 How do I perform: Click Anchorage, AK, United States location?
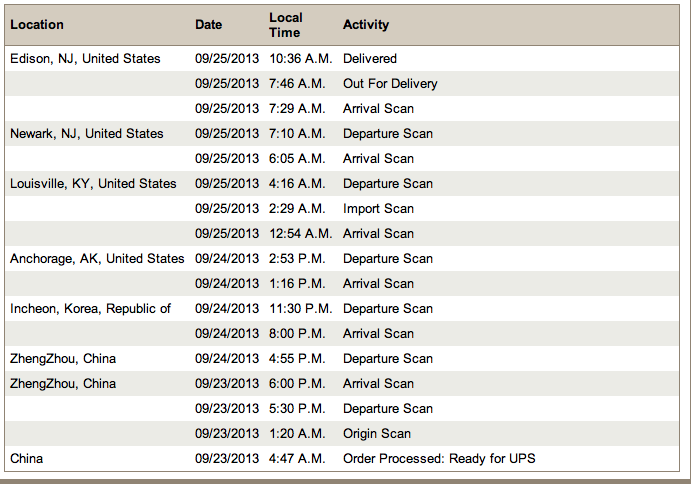(97, 259)
